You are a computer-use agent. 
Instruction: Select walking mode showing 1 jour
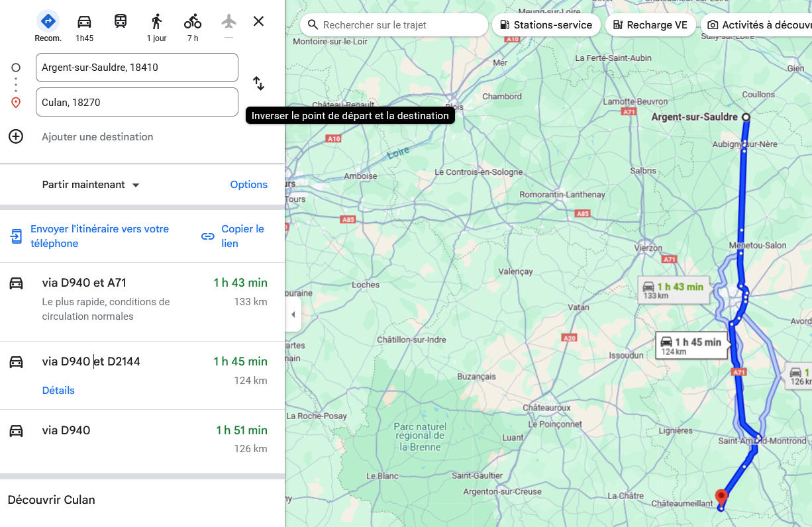[x=156, y=22]
